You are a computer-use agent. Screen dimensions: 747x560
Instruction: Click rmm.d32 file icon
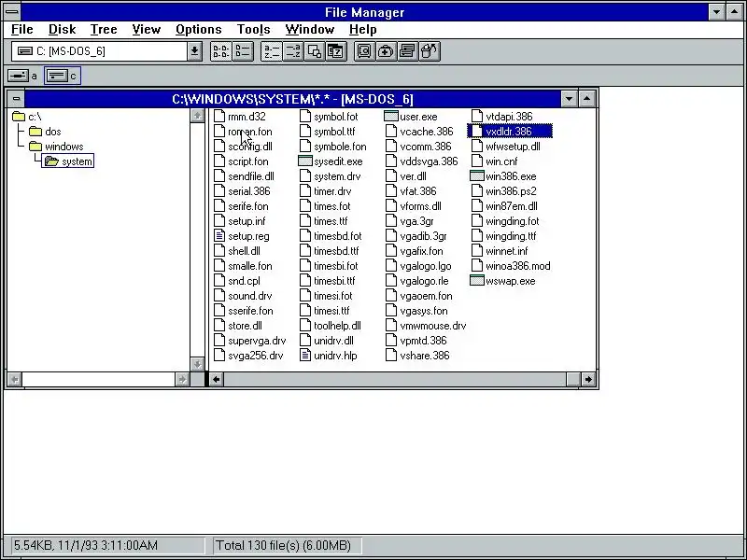pos(219,116)
